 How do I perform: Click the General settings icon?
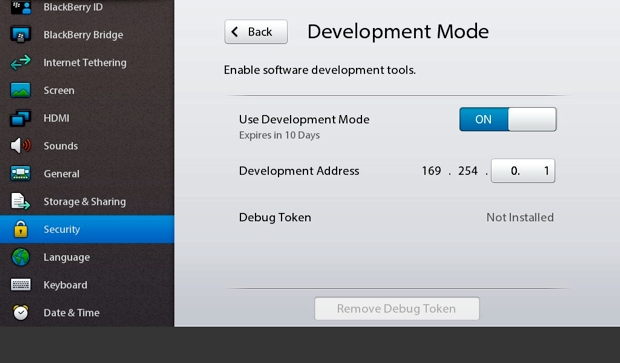coord(21,173)
